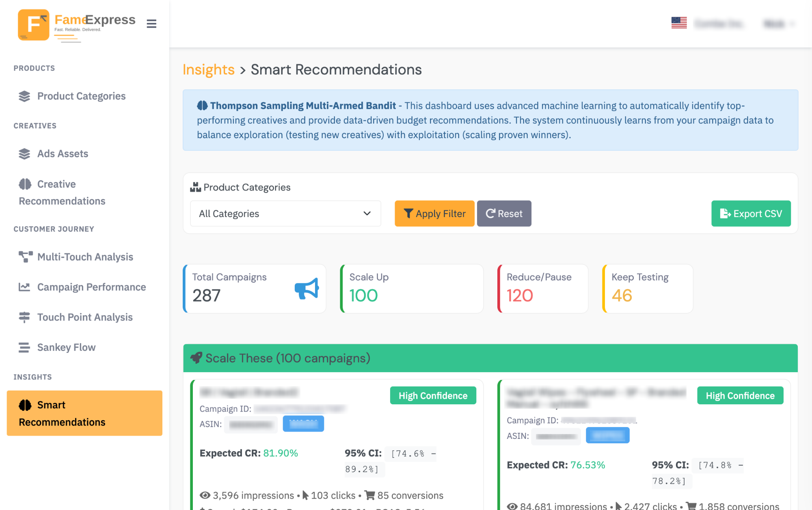This screenshot has height=510, width=812.
Task: Select the Multi-Touch Analysis node icon
Action: tap(25, 257)
